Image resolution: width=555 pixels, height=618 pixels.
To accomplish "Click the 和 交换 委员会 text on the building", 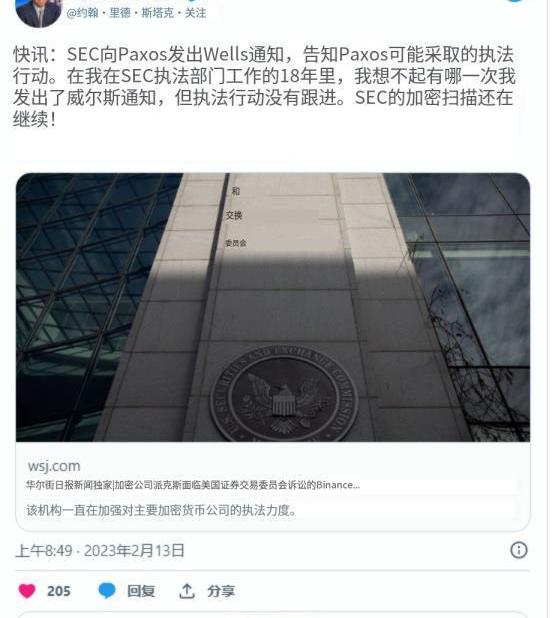I will pyautogui.click(x=235, y=216).
